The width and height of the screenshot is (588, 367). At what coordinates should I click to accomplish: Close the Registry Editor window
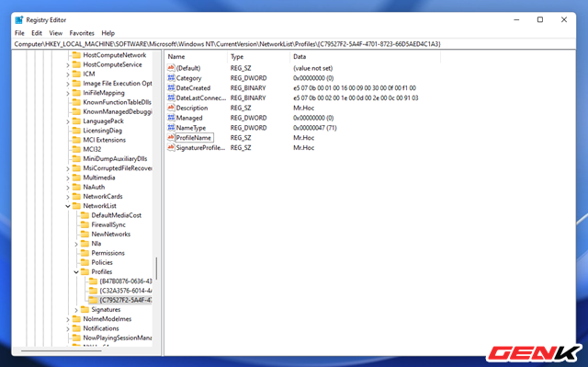(563, 19)
